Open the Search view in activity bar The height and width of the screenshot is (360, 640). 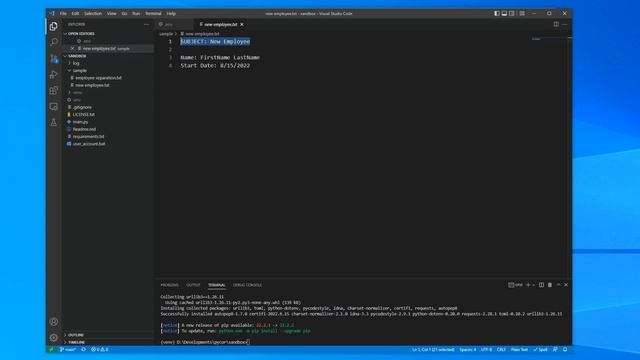click(53, 42)
